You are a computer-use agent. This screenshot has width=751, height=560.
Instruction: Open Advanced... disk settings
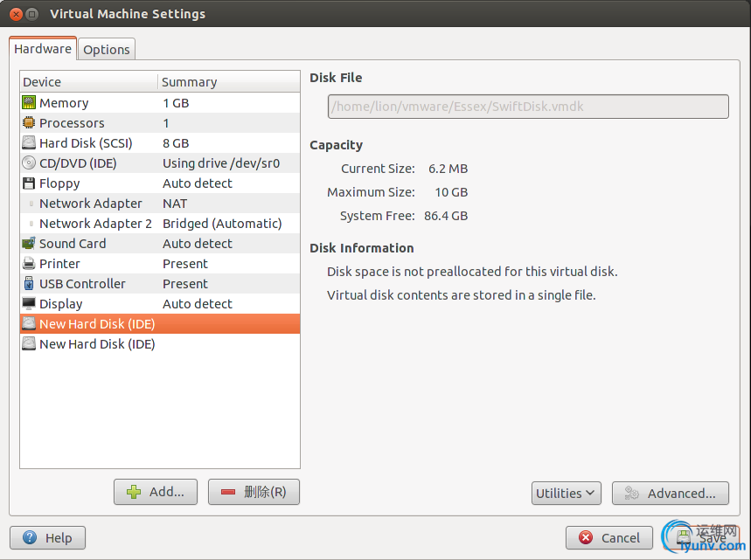[671, 494]
